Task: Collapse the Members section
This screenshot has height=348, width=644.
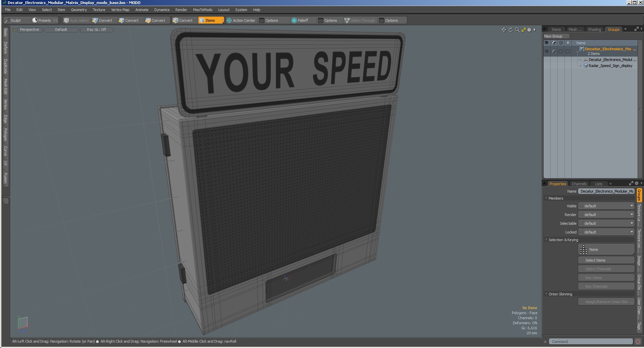Action: (x=546, y=198)
